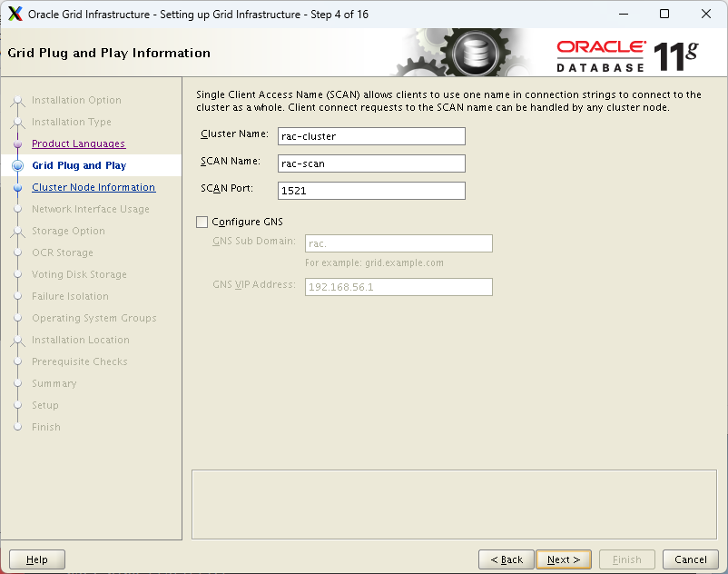Screen dimensions: 728x574
Task: Maximize the installer window
Action: click(664, 14)
